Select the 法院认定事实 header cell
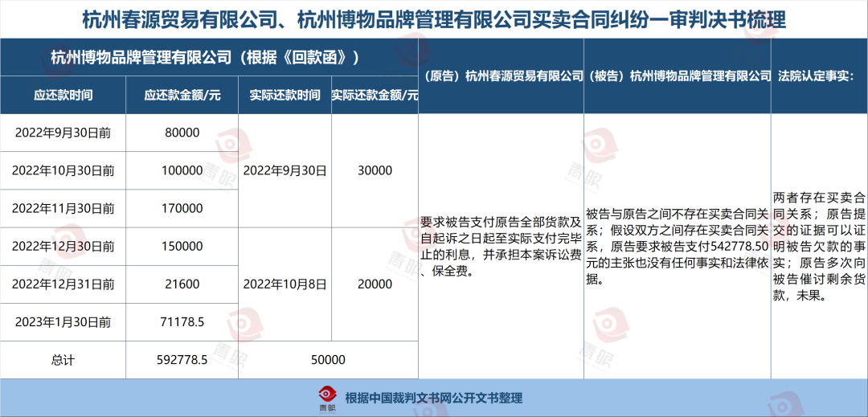Image resolution: width=868 pixels, height=417 pixels. 816,76
